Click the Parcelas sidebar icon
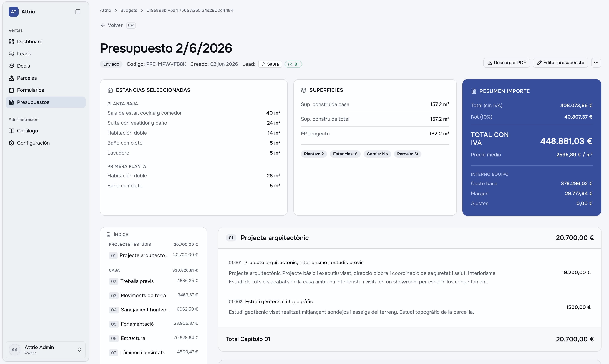The height and width of the screenshot is (364, 609). point(11,78)
